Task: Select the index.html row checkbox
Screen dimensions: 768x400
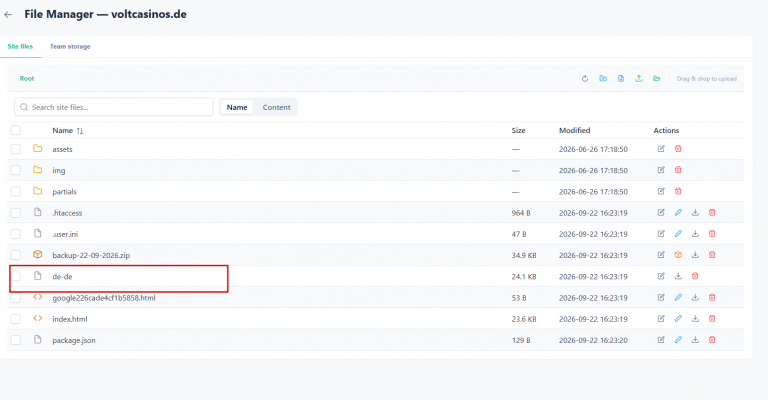Action: tap(16, 319)
